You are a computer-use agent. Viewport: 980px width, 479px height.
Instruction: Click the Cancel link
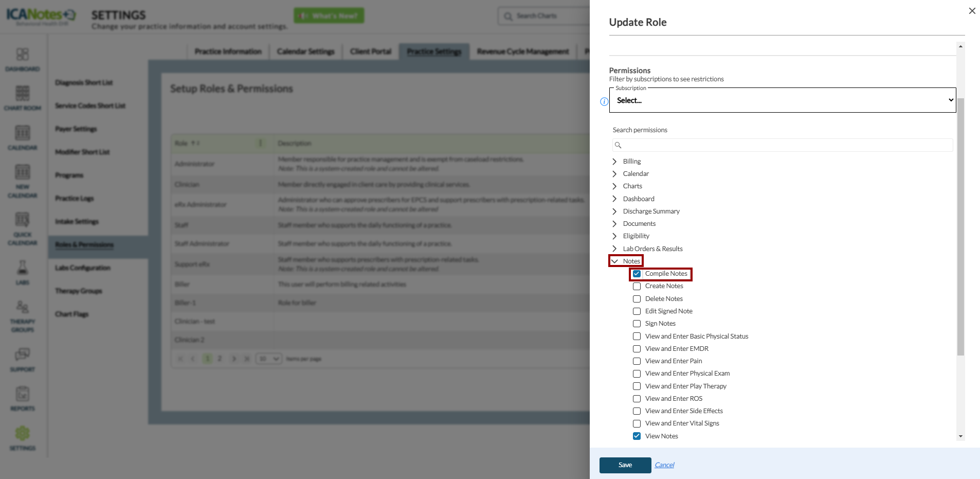coord(664,465)
